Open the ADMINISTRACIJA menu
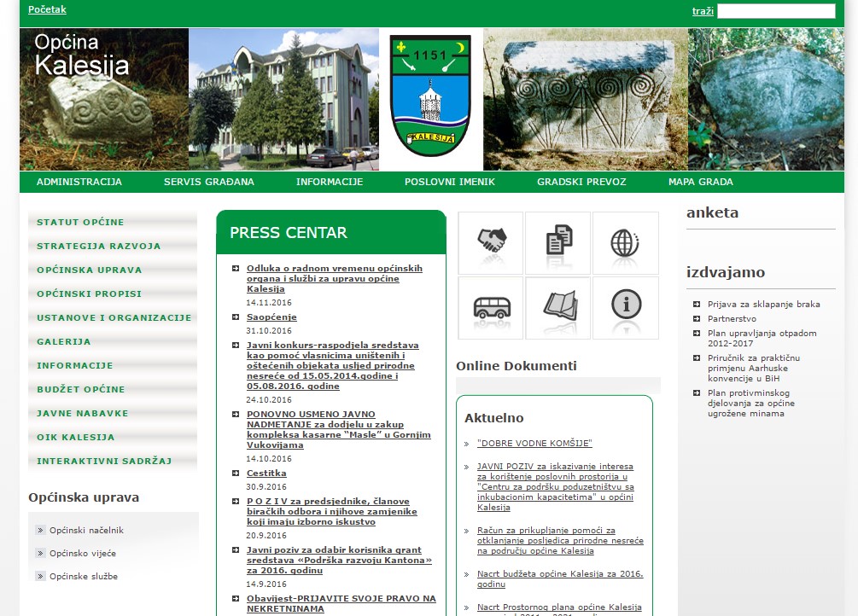Image resolution: width=858 pixels, height=616 pixels. [x=79, y=182]
